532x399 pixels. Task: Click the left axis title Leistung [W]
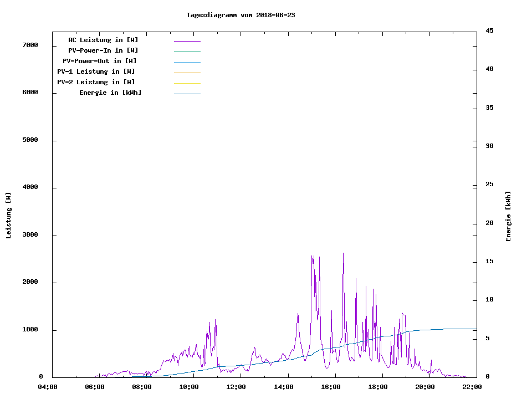point(8,216)
